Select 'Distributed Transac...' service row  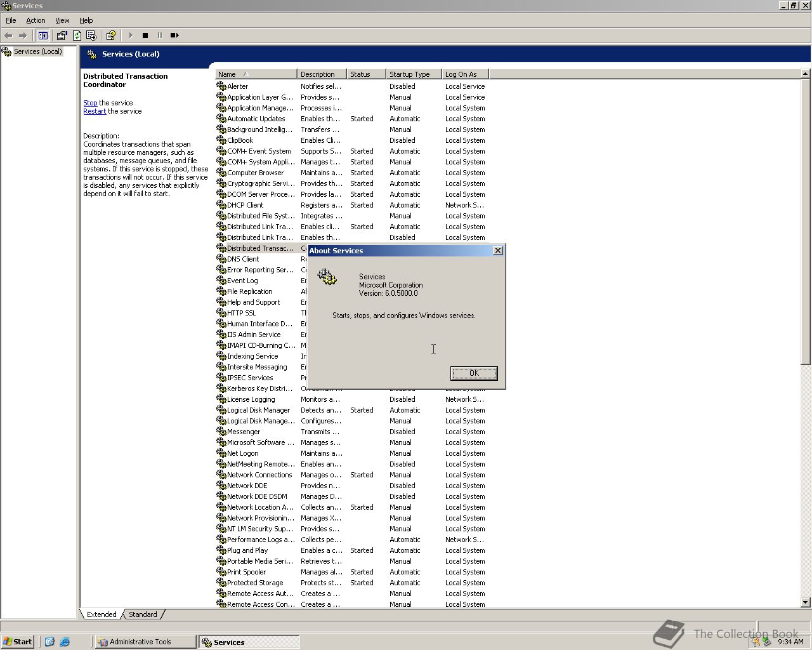261,248
